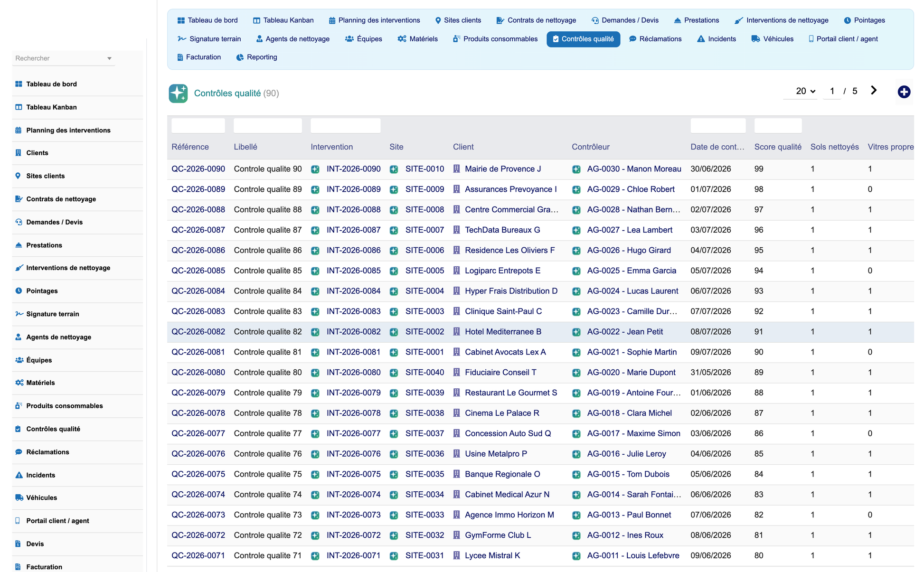Open record QC-2026-0082

click(198, 332)
